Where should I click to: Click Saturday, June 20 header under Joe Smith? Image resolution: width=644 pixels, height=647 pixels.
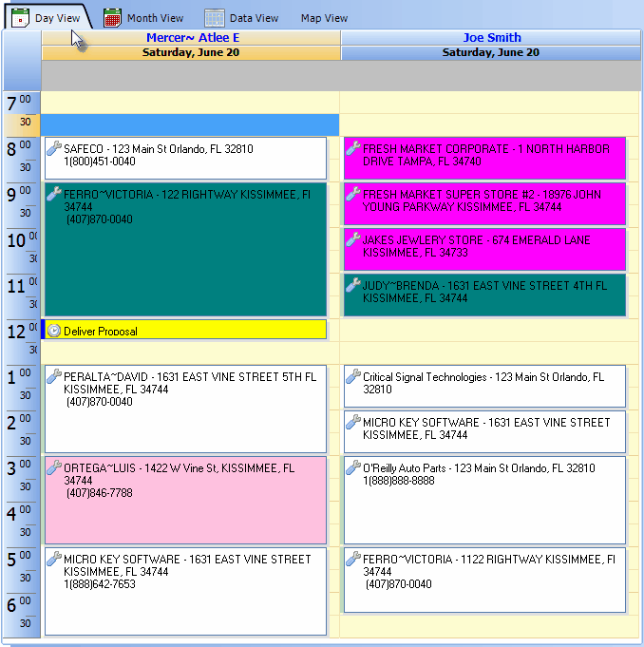491,53
